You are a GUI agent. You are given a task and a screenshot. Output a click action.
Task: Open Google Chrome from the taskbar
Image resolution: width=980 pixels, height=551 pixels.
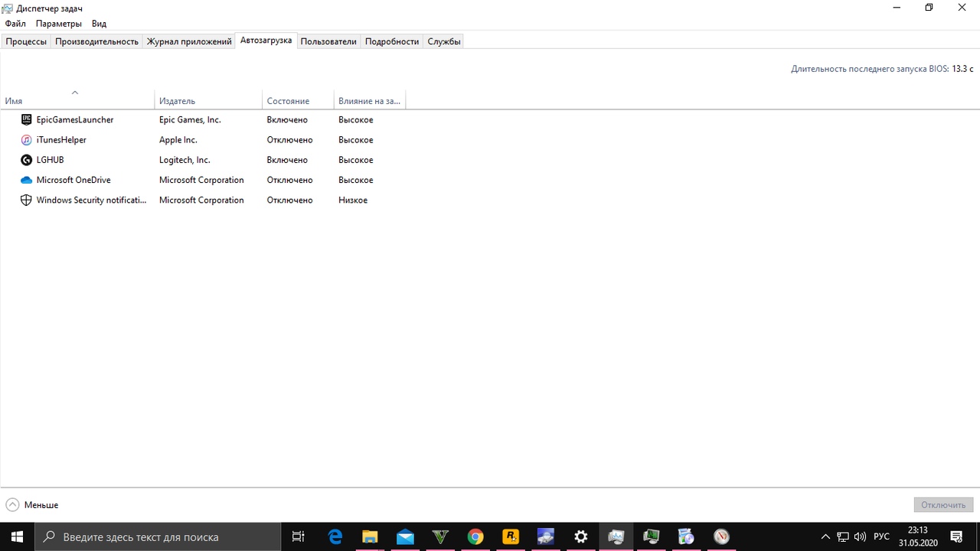pos(475,536)
